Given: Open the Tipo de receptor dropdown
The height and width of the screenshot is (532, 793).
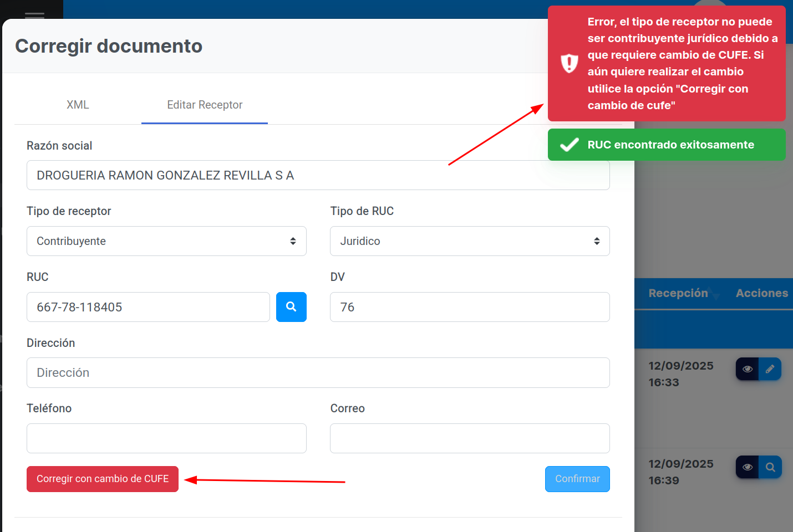Looking at the screenshot, I should click(166, 241).
